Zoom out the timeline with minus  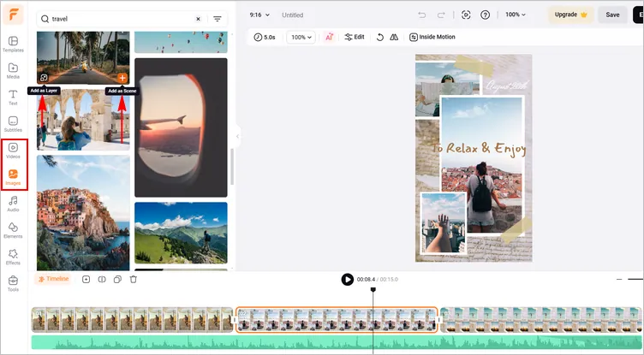click(619, 279)
